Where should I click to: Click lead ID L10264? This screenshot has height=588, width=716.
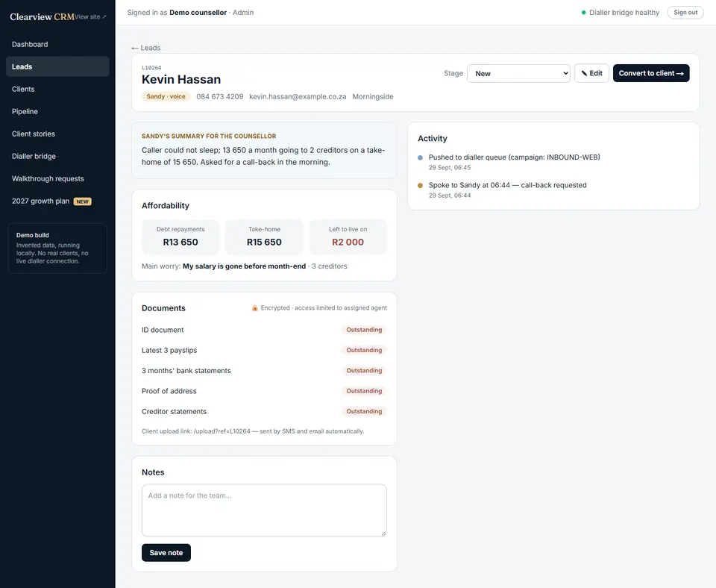tap(151, 68)
